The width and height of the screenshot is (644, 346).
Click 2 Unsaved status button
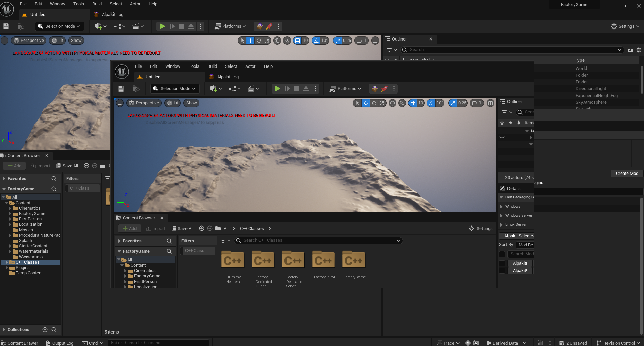[573, 343]
